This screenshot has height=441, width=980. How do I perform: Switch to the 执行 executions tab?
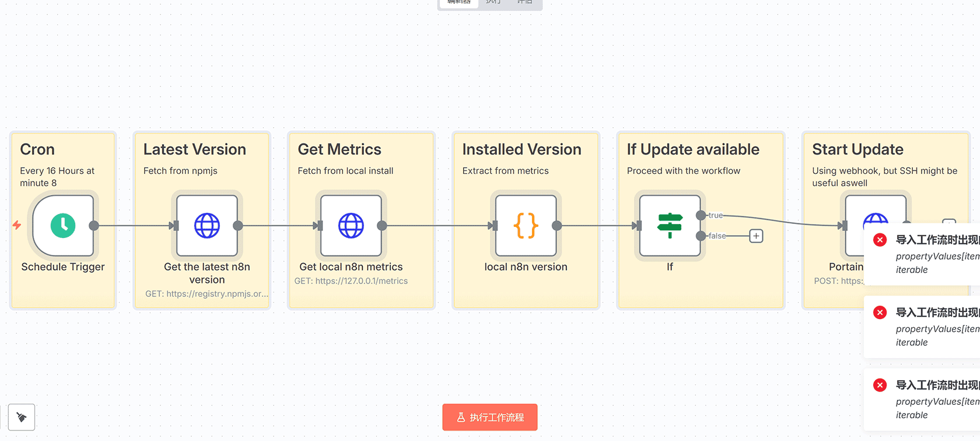coord(494,2)
